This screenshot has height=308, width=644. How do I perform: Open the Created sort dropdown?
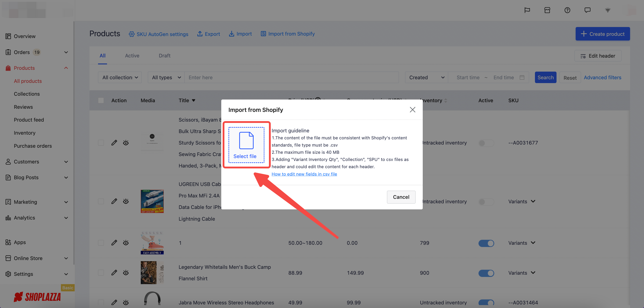pos(427,77)
